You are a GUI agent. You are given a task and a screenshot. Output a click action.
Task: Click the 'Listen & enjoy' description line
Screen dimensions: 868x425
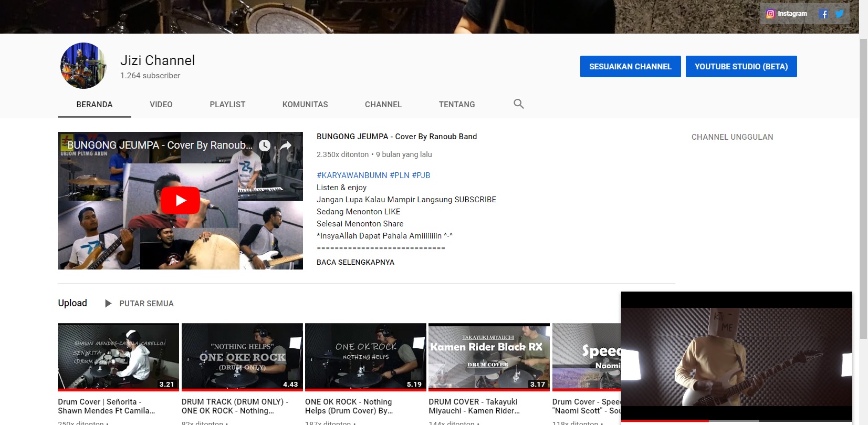click(x=342, y=188)
